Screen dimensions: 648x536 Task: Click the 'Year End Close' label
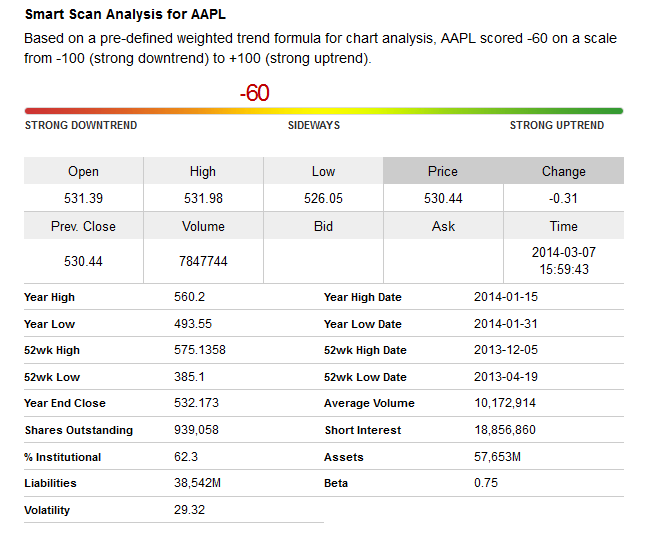(65, 403)
